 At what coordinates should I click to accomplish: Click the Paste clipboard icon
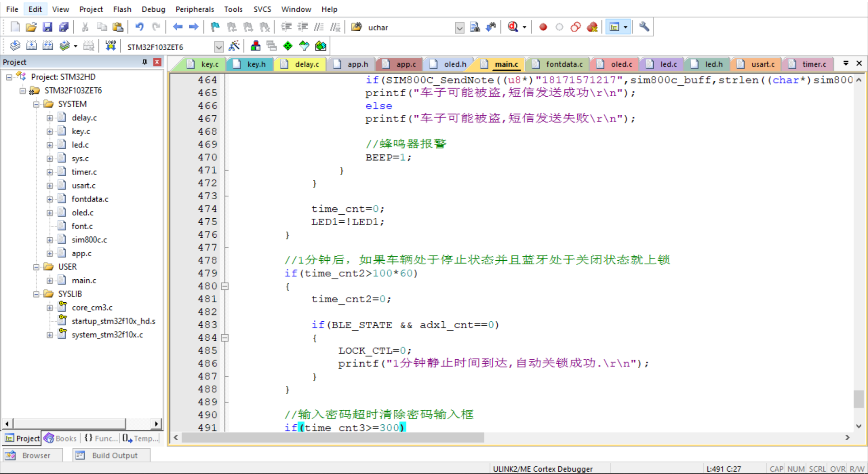point(118,27)
